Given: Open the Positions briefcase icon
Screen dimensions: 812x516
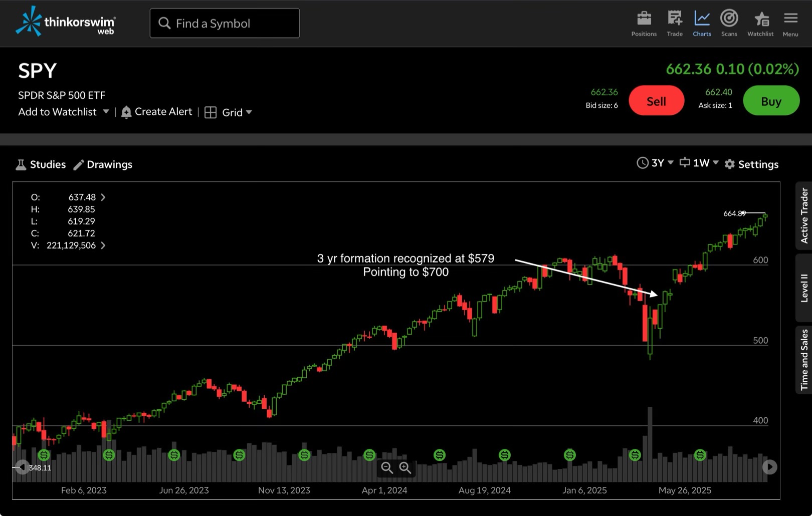Looking at the screenshot, I should coord(644,20).
